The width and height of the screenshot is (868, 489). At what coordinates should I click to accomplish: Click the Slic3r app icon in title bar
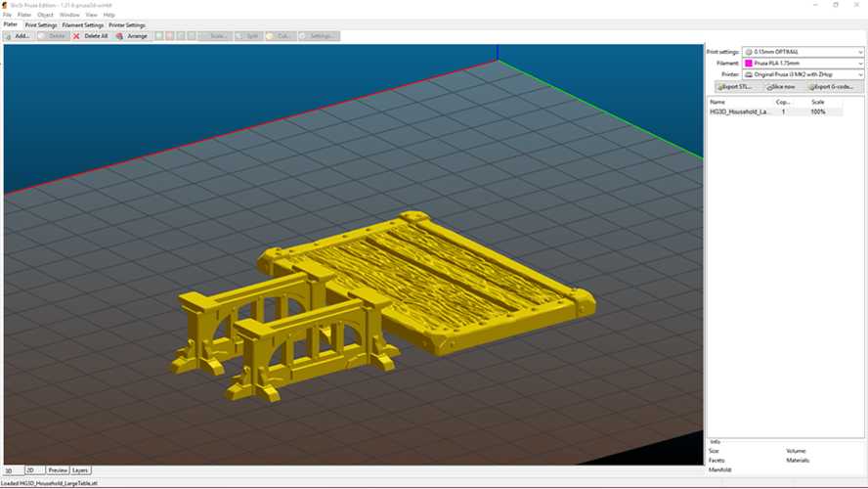click(5, 5)
